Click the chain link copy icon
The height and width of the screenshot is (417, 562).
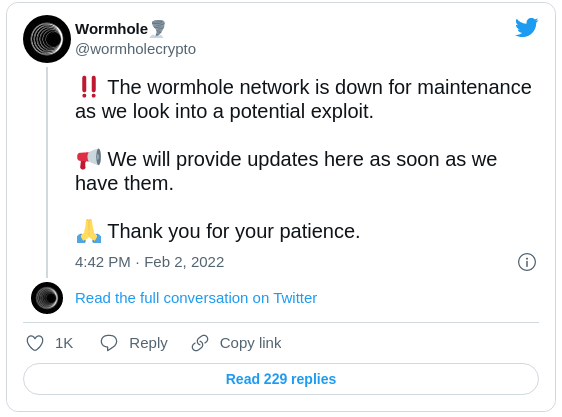[x=200, y=343]
